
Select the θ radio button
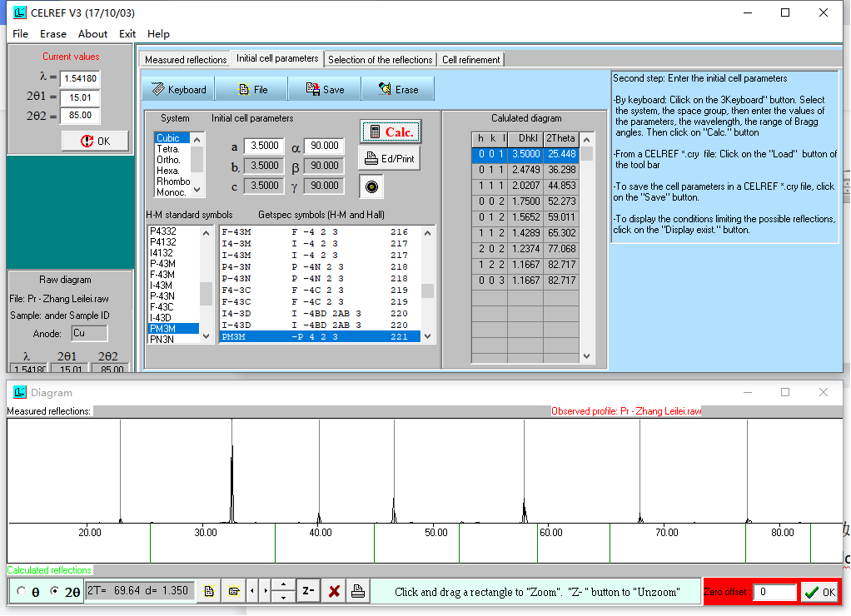pos(22,592)
